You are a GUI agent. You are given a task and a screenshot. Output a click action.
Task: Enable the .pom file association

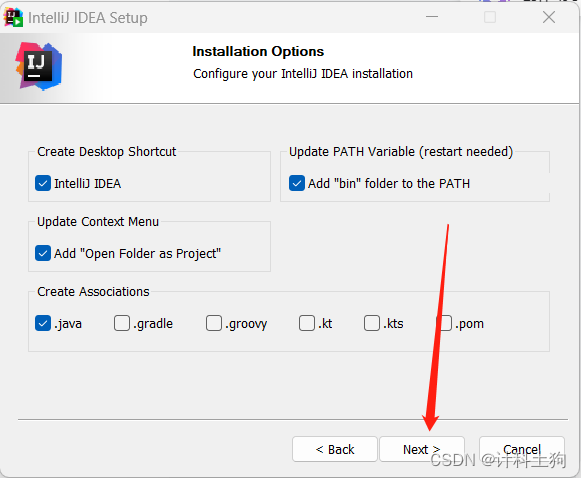(444, 323)
